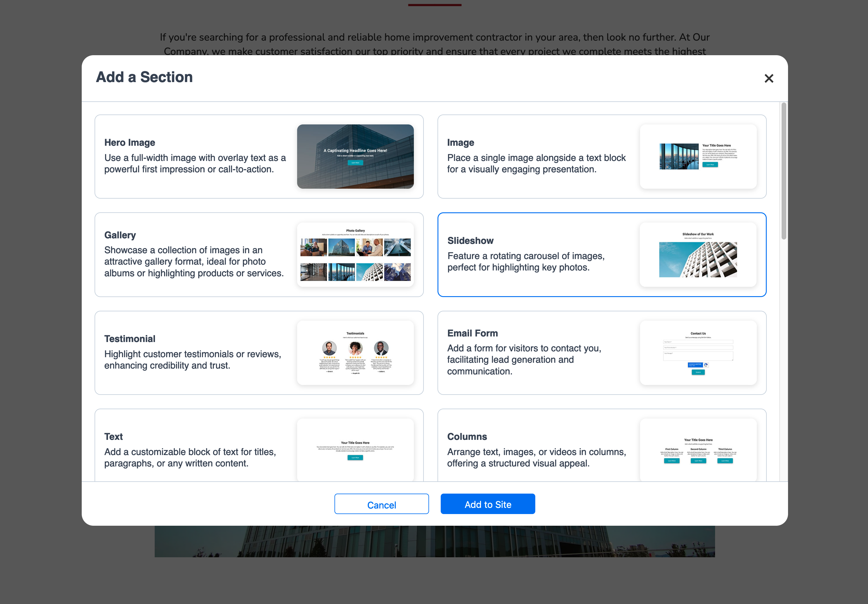
Task: Click the Text section preview thumbnail
Action: click(355, 450)
